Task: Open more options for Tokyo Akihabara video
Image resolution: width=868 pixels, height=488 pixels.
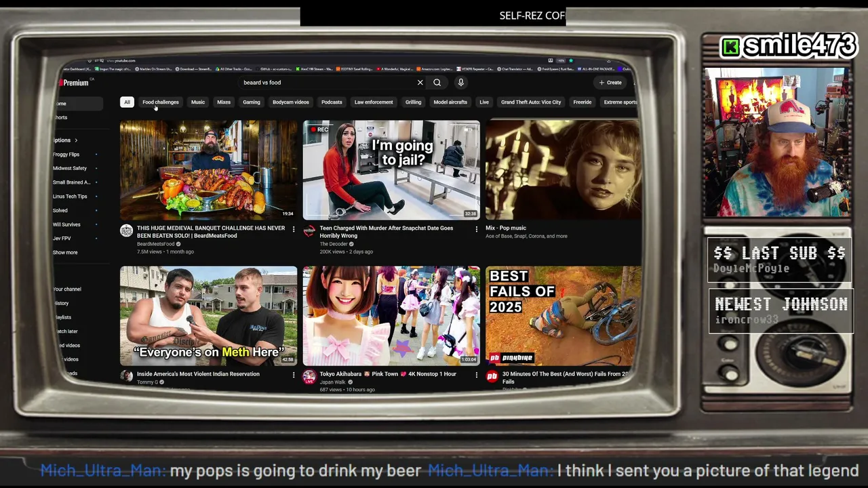Action: pyautogui.click(x=477, y=374)
